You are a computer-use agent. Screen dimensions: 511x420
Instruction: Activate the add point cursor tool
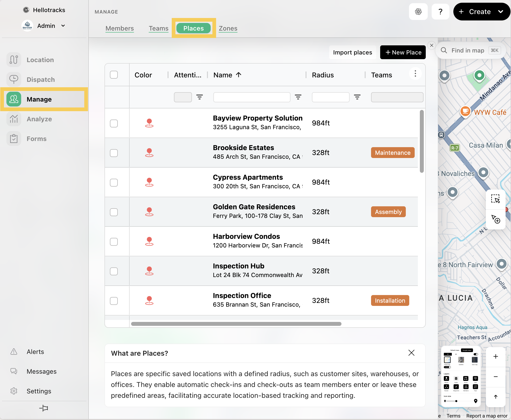pos(495,219)
